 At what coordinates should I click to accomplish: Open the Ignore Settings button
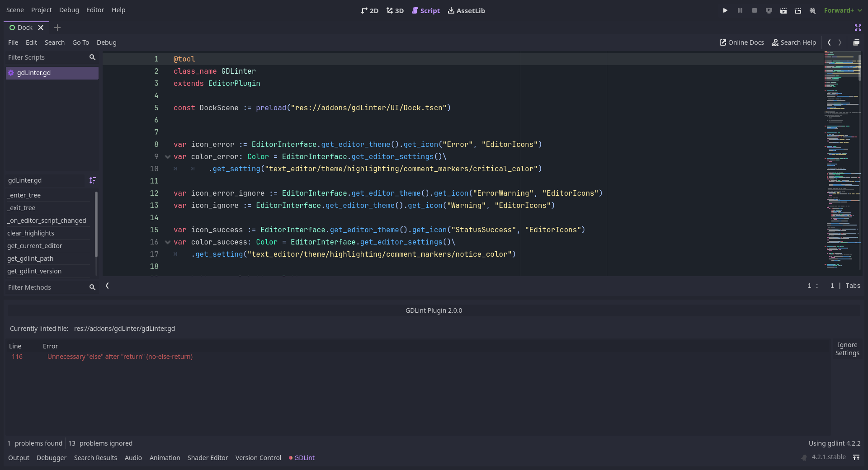tap(847, 349)
